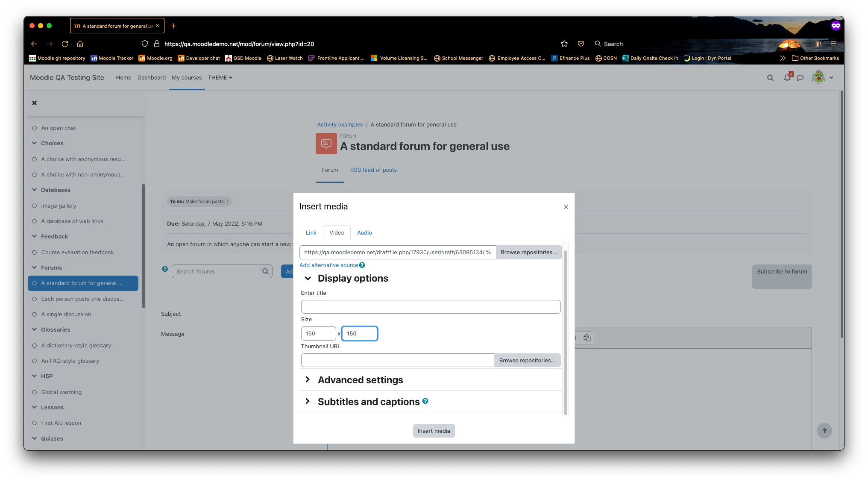Open the Home navigation item
Screen dimensions: 868x482
tap(123, 78)
